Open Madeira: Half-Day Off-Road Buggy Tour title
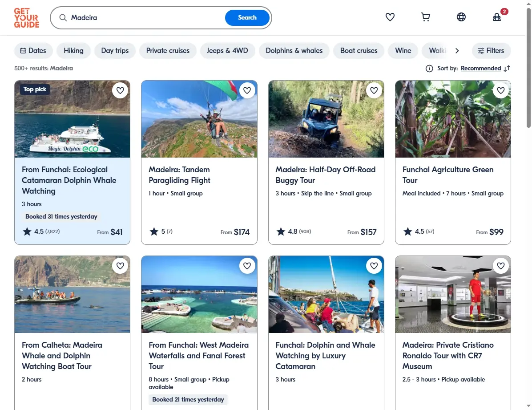This screenshot has height=410, width=532. tap(325, 175)
